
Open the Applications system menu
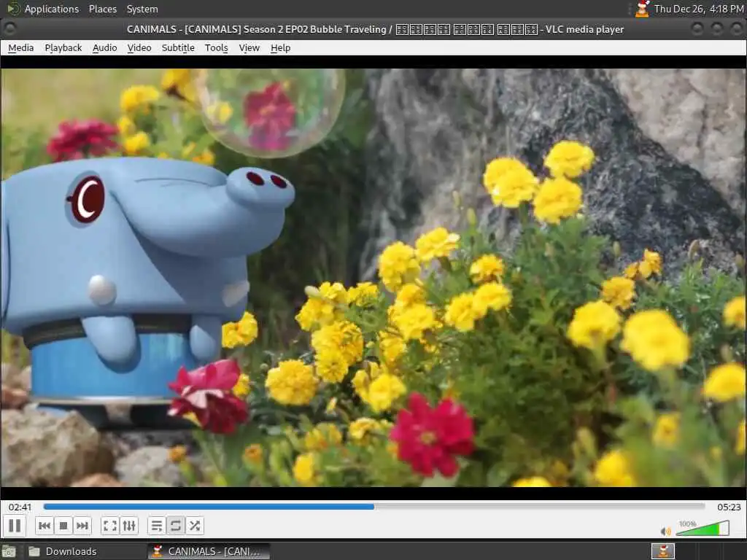[x=52, y=9]
